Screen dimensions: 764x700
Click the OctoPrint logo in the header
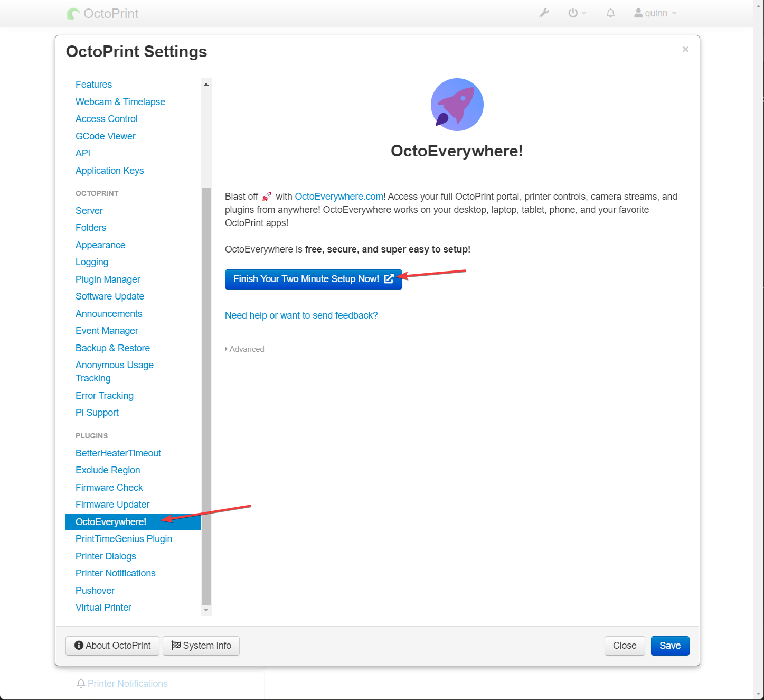click(x=102, y=13)
